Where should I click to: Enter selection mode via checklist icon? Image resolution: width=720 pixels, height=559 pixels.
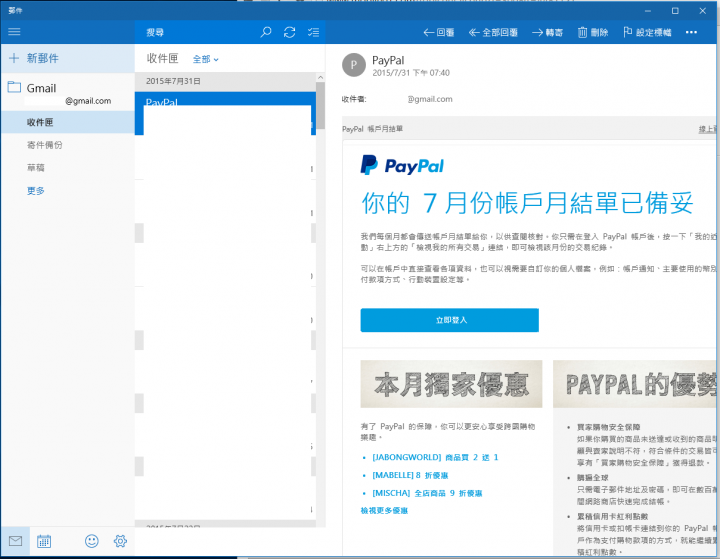click(x=314, y=32)
